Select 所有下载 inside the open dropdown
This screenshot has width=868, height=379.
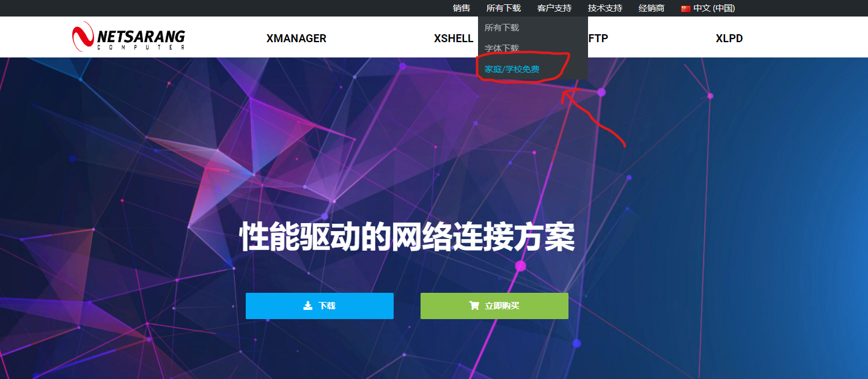[501, 28]
